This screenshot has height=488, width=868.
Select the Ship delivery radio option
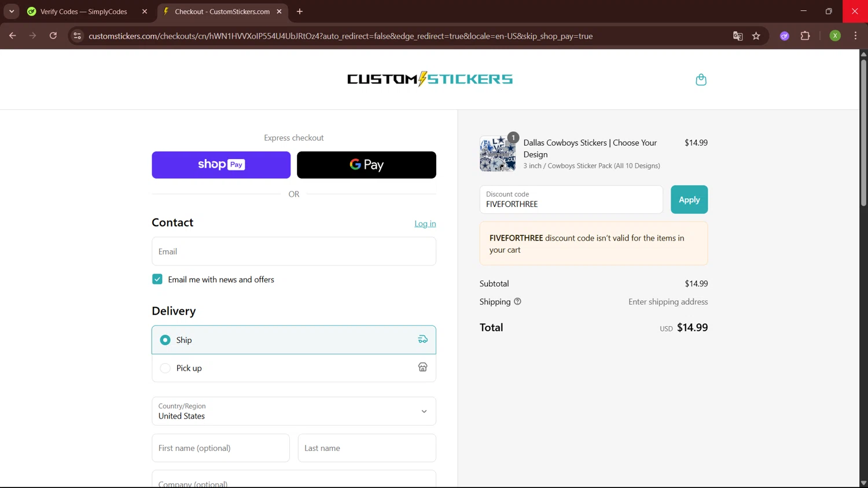[x=165, y=340]
